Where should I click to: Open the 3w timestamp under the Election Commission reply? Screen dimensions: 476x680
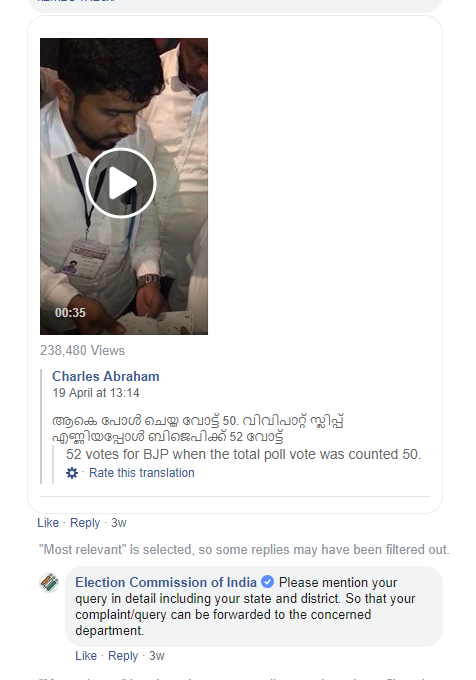157,656
